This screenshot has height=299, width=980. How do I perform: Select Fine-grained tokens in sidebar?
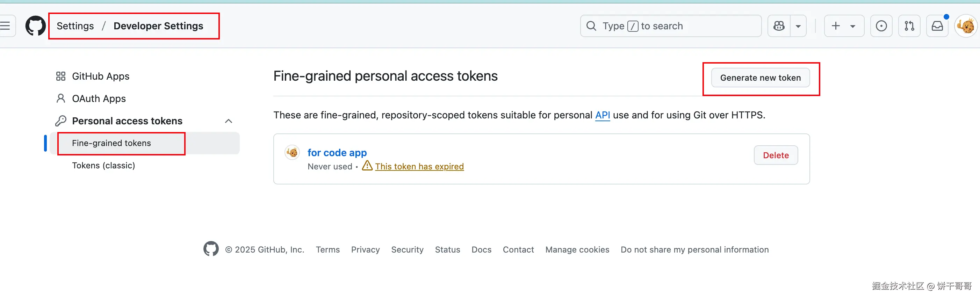(111, 143)
